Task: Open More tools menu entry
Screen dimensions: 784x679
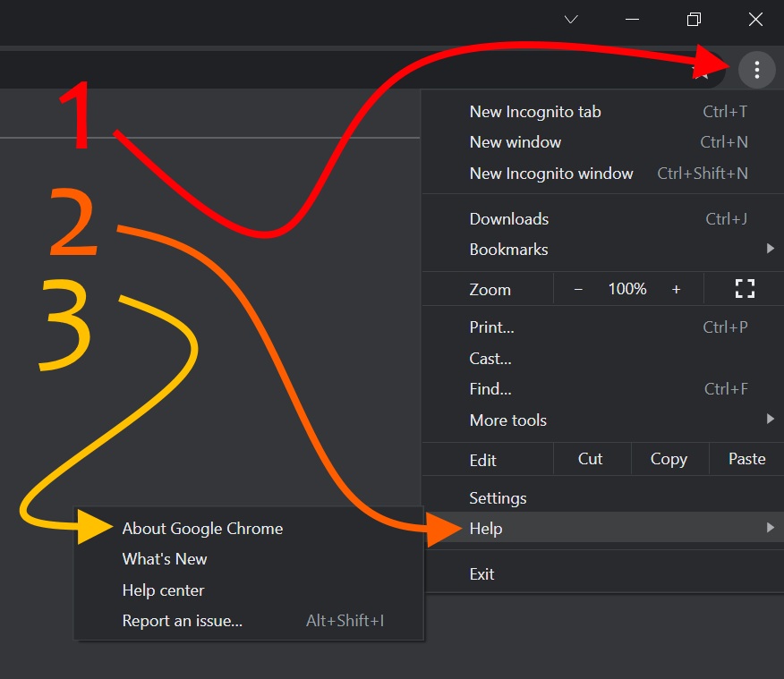Action: (x=603, y=420)
